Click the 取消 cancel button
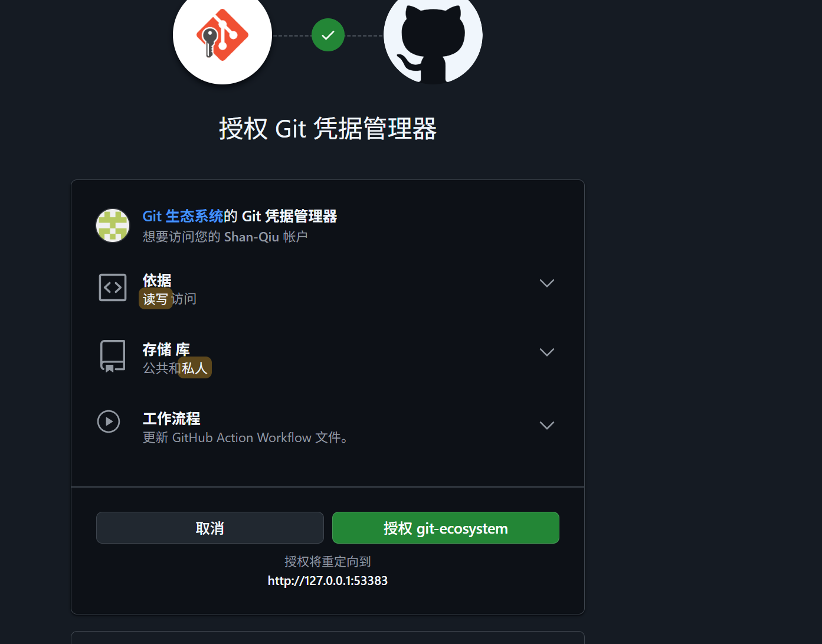 pos(210,528)
